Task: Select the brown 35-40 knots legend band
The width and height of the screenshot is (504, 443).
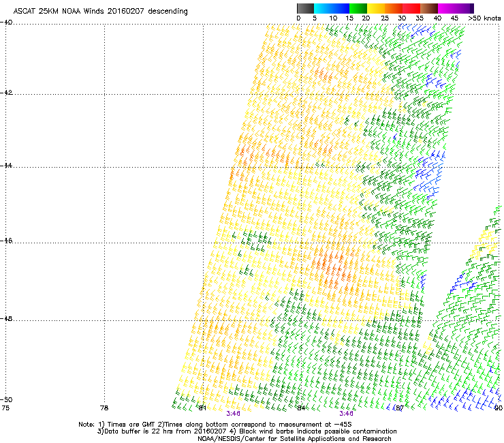Action: tap(429, 8)
